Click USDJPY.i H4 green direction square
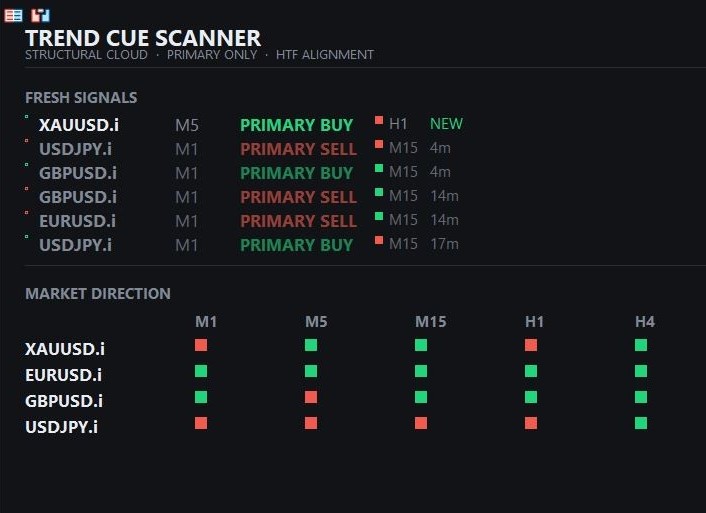The height and width of the screenshot is (513, 706). pyautogui.click(x=641, y=423)
